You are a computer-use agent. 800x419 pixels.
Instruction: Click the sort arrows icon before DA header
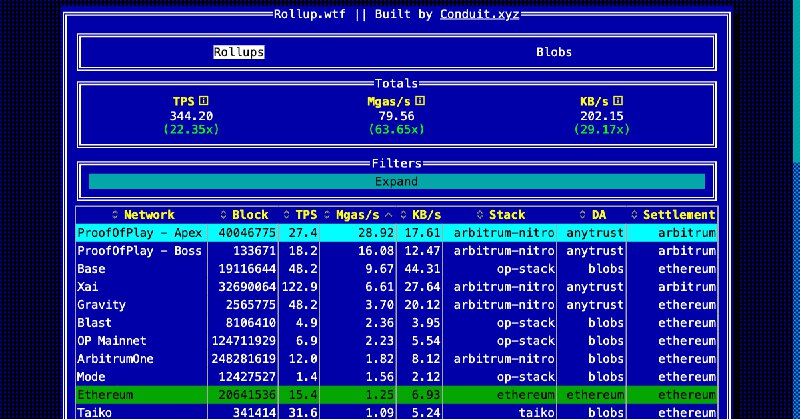pyautogui.click(x=583, y=215)
